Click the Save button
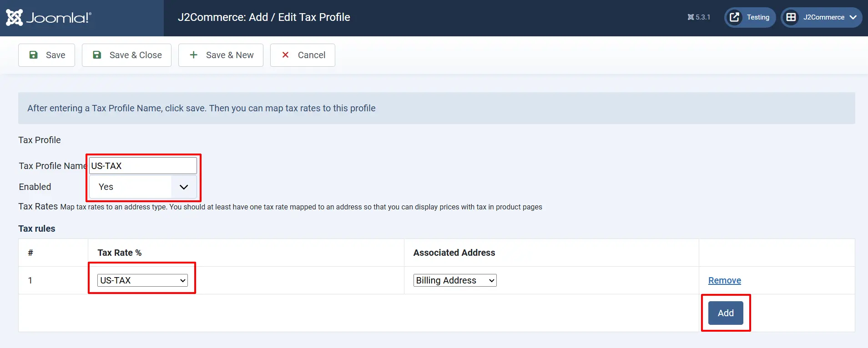The height and width of the screenshot is (348, 868). point(46,55)
